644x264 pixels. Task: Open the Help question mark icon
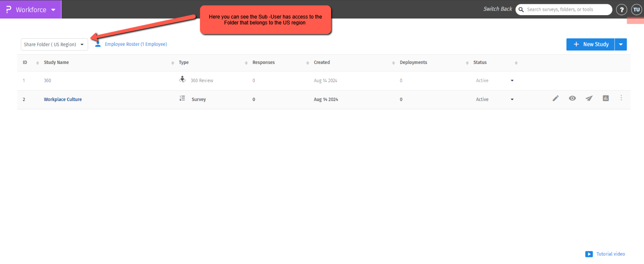[621, 9]
